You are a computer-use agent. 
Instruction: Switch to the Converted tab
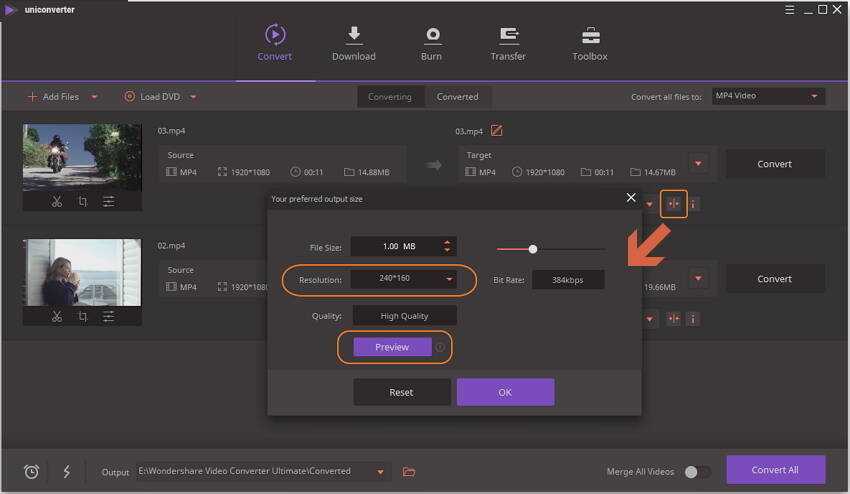coord(457,97)
